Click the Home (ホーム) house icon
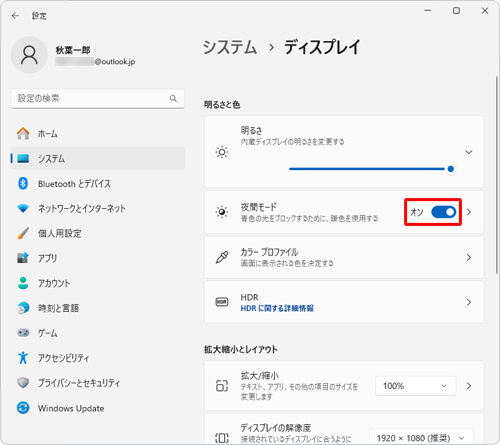500x445 pixels. click(x=23, y=133)
